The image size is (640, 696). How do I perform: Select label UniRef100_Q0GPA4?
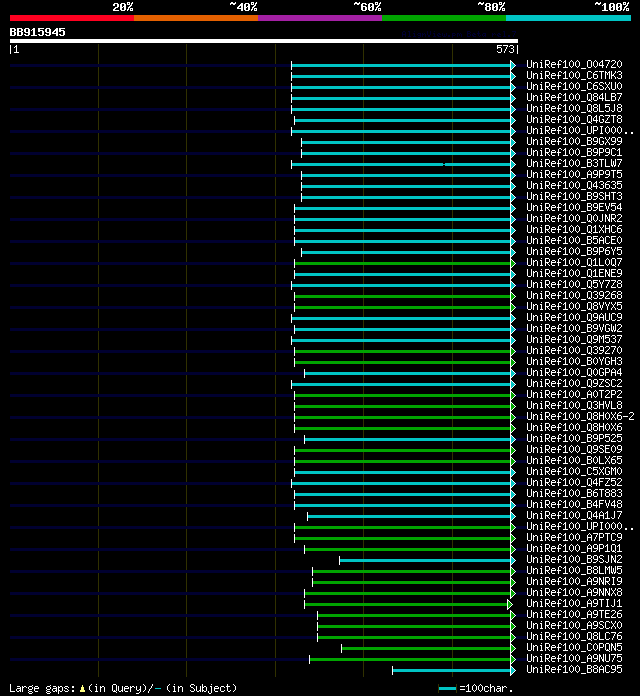(574, 372)
